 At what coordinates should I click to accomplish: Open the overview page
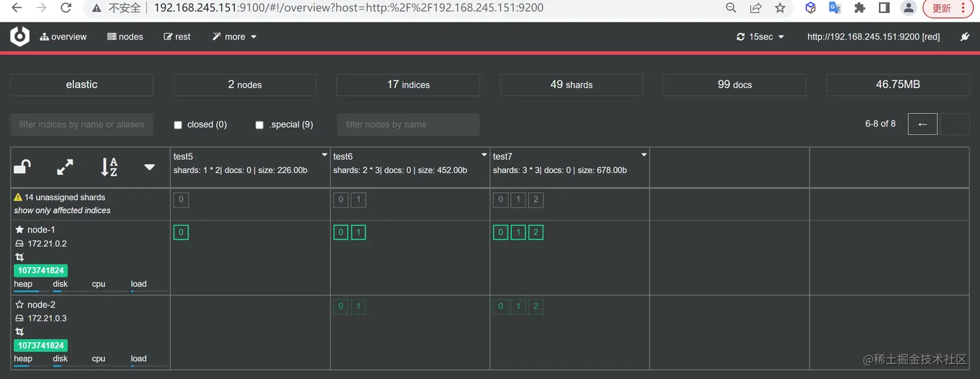pyautogui.click(x=63, y=37)
